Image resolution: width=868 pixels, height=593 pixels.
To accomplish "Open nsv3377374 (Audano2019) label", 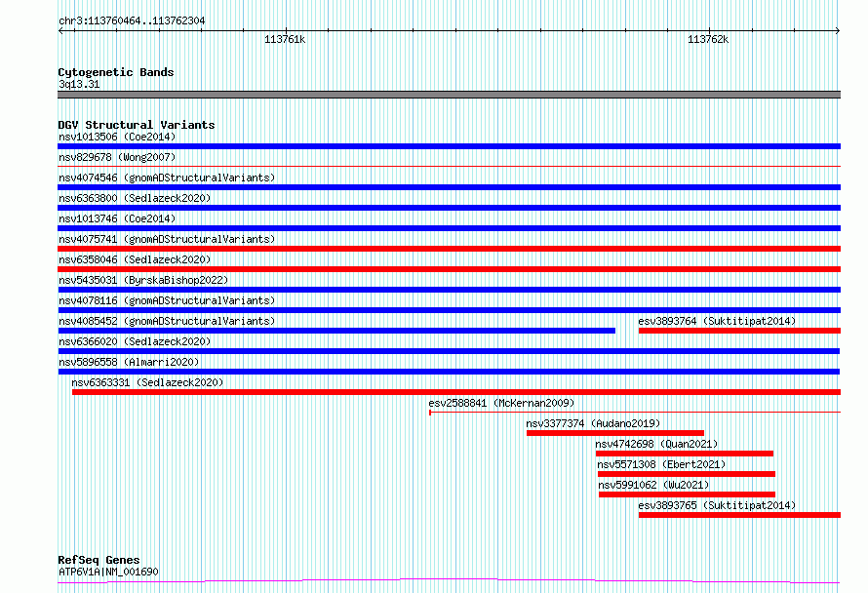I will 593,423.
